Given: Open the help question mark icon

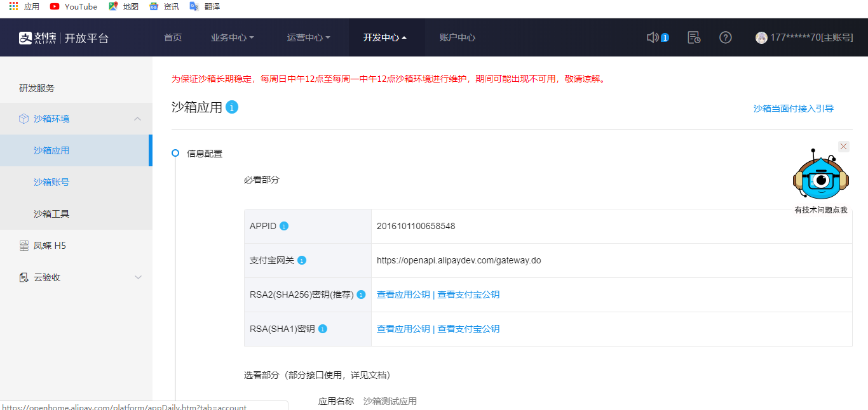Looking at the screenshot, I should coord(725,37).
